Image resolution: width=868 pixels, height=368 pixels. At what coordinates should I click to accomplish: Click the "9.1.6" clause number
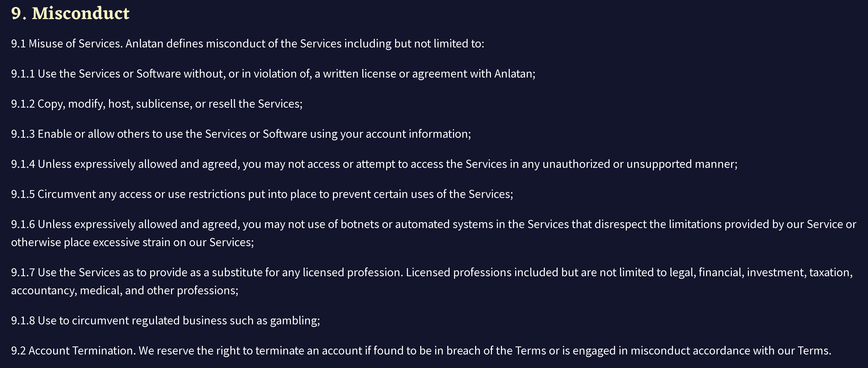coord(23,225)
